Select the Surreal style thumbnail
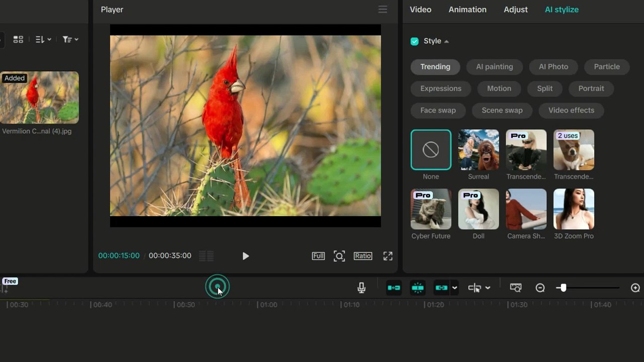This screenshot has height=362, width=644. (x=478, y=150)
